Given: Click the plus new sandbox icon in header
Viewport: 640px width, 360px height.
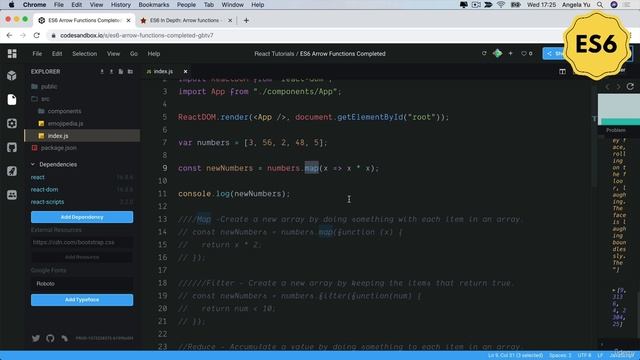Looking at the screenshot, I should [x=510, y=53].
